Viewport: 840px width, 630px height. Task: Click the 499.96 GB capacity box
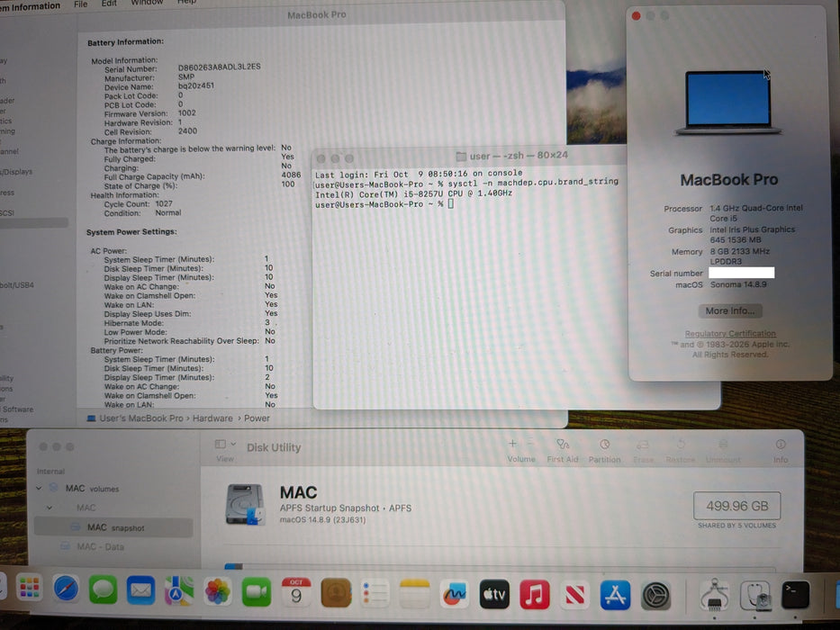[x=736, y=506]
